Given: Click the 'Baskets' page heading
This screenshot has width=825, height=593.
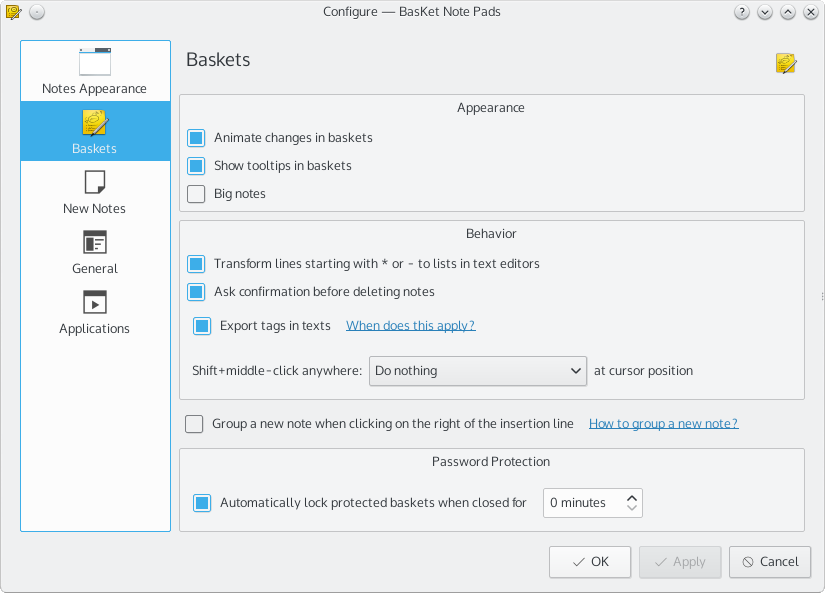Looking at the screenshot, I should [x=218, y=60].
